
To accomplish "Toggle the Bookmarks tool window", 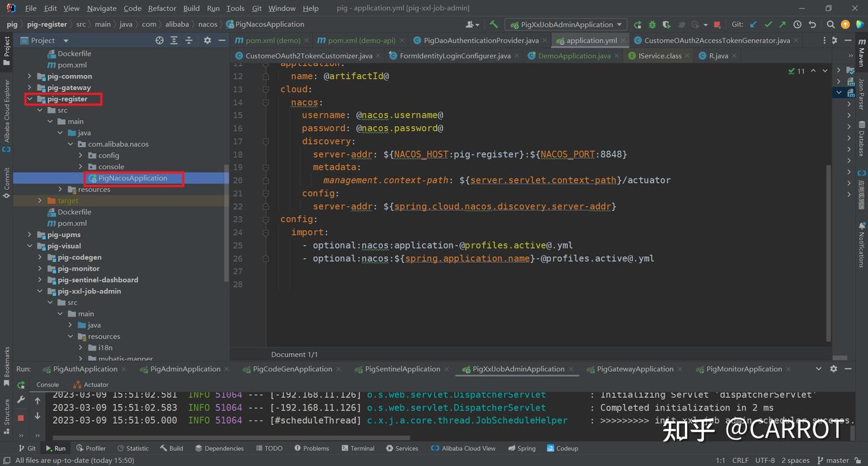I will tap(7, 367).
